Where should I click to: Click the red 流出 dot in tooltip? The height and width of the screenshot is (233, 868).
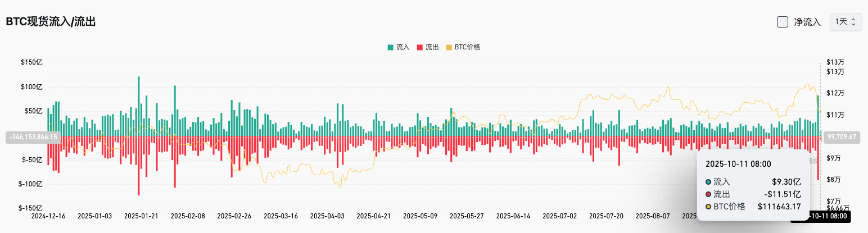pyautogui.click(x=708, y=194)
